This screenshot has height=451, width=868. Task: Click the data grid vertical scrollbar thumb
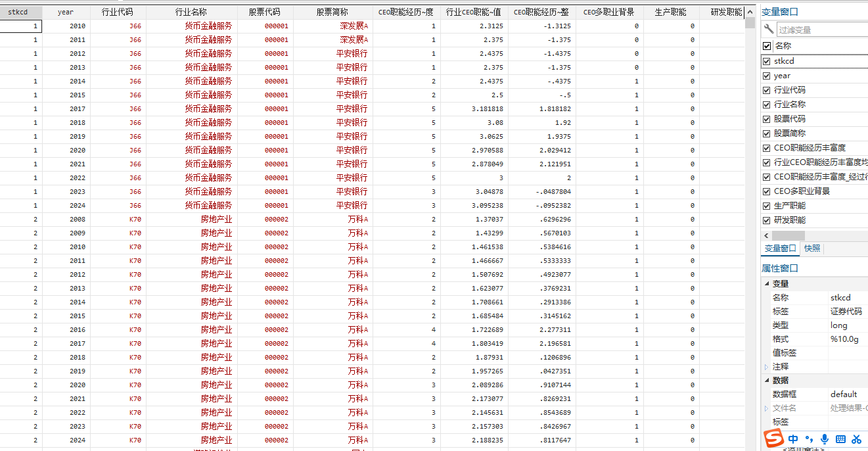tap(750, 23)
